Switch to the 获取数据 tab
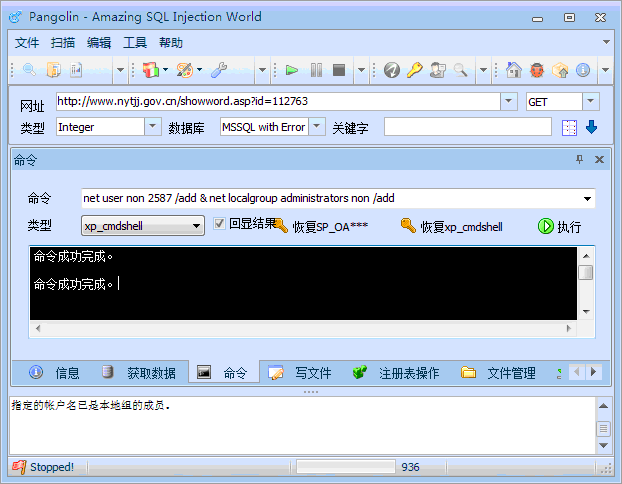 tap(139, 373)
